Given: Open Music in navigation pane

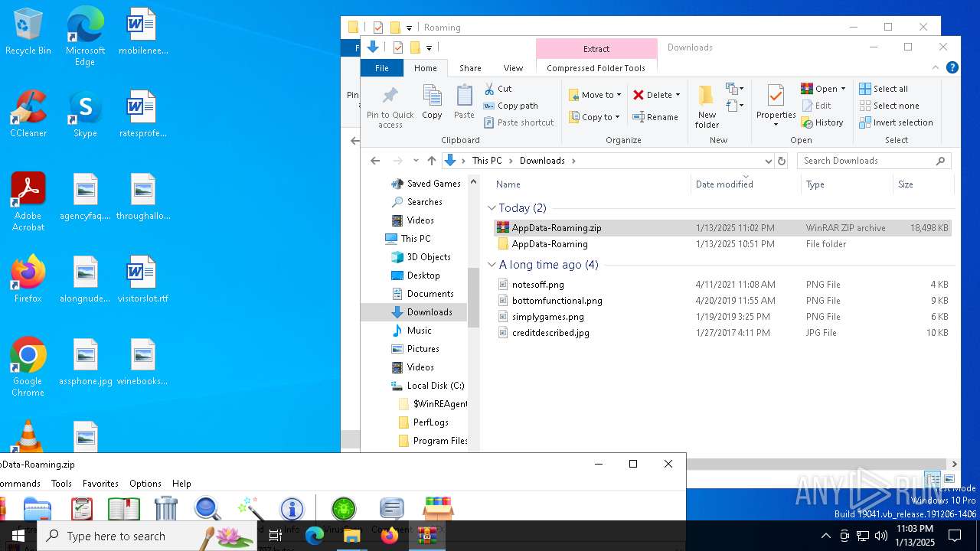Looking at the screenshot, I should (x=419, y=331).
